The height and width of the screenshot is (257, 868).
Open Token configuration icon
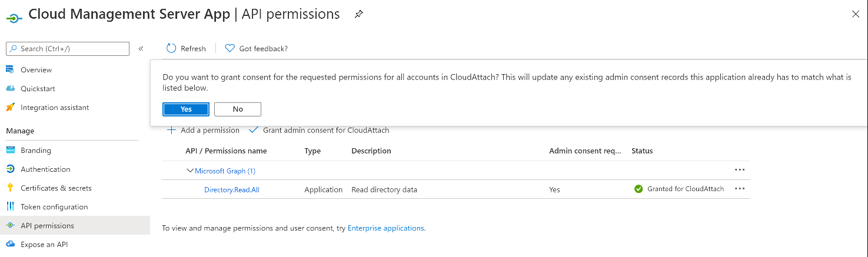(10, 206)
